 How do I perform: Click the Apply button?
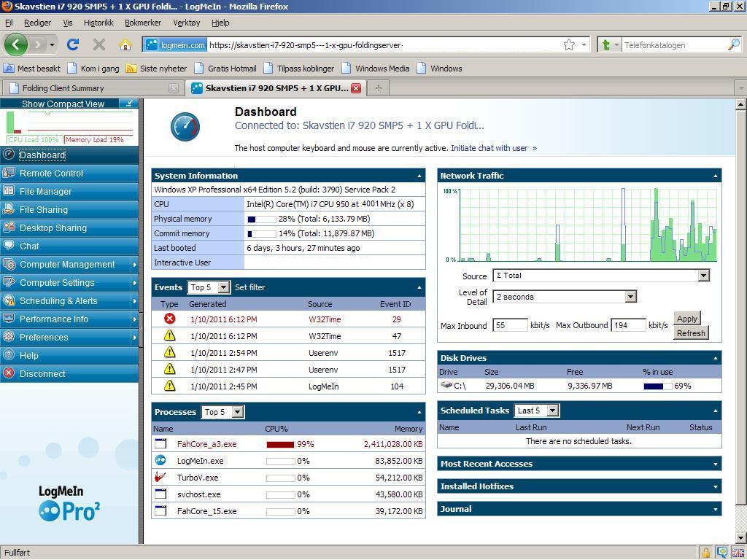click(687, 319)
